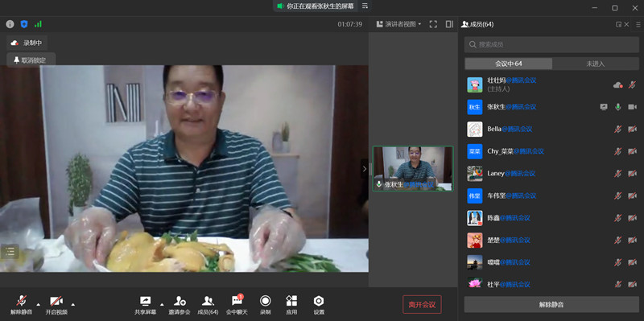This screenshot has width=644, height=321.
Task: Click the red Leave Meeting (离开会议) button
Action: 422,305
